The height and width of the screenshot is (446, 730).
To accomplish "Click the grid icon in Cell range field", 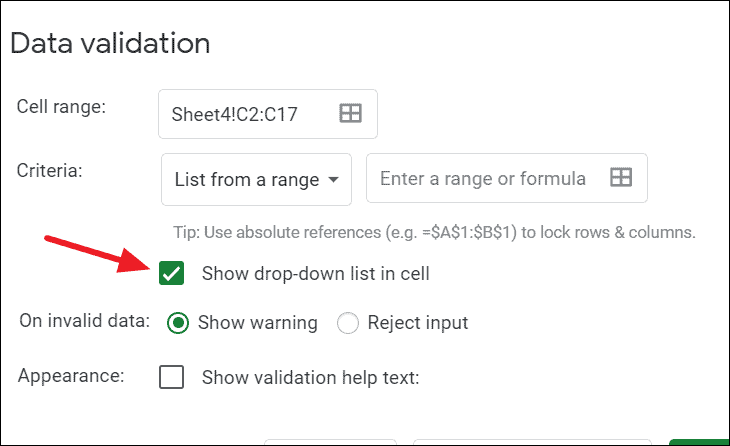I will coord(350,114).
